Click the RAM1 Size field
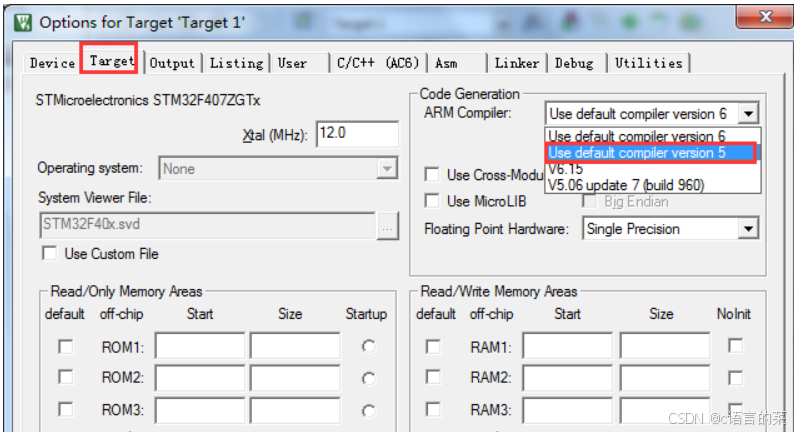The image size is (794, 432). pos(665,346)
